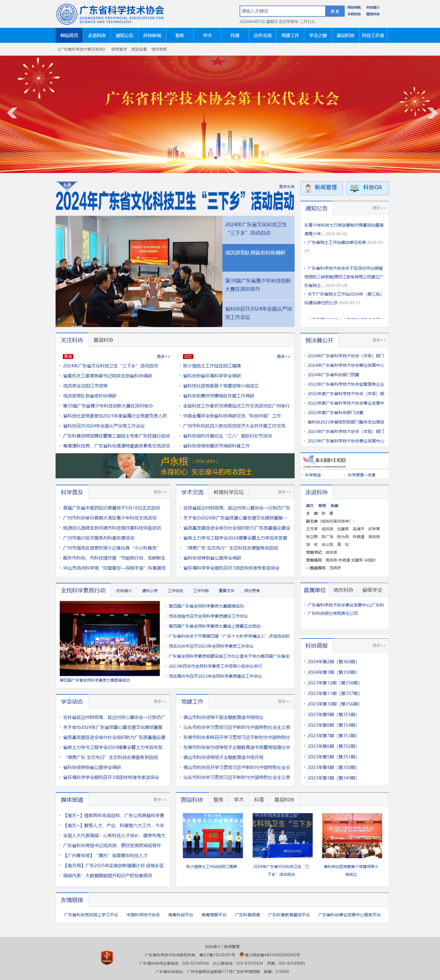Click the 新闻管理 person icon button
The height and width of the screenshot is (980, 440).
click(x=321, y=188)
